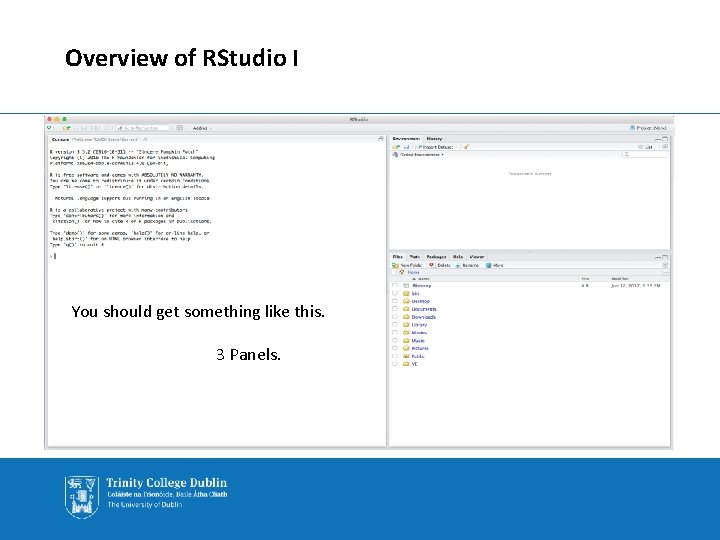The image size is (720, 540).
Task: Check the checkbox for the Desktop folder
Action: (394, 301)
